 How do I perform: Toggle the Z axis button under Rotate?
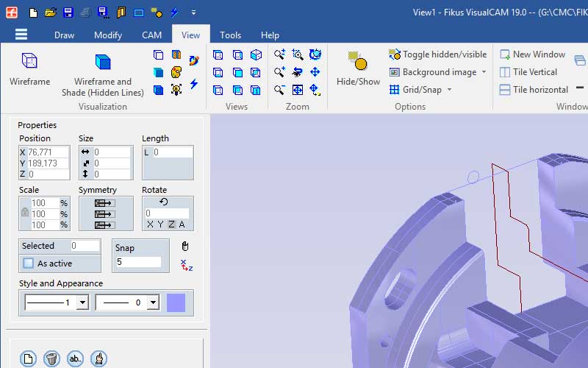point(171,224)
